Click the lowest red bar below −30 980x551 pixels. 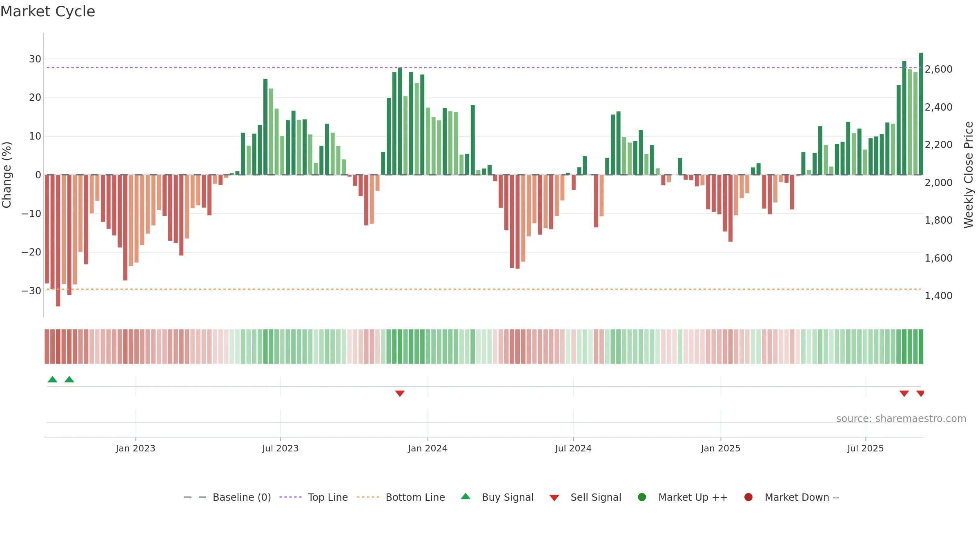coord(58,240)
